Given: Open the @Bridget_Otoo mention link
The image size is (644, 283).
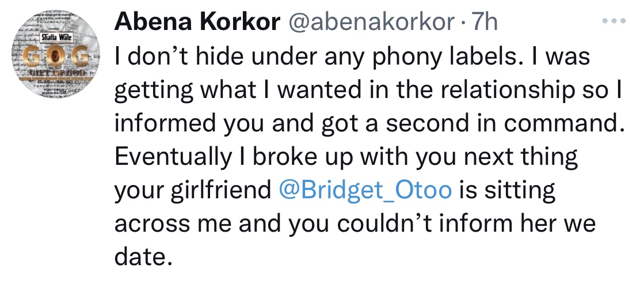Looking at the screenshot, I should pyautogui.click(x=364, y=191).
